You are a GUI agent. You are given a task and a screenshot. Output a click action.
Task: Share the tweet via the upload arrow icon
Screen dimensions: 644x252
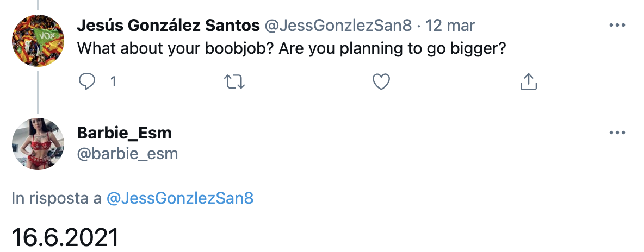click(x=529, y=81)
